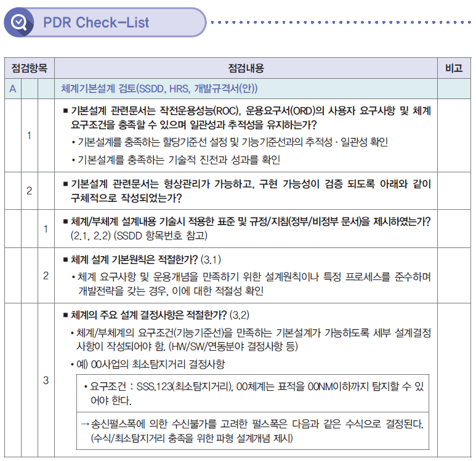The height and width of the screenshot is (461, 476).
Task: Click the 점검항목 column header
Action: pos(29,68)
